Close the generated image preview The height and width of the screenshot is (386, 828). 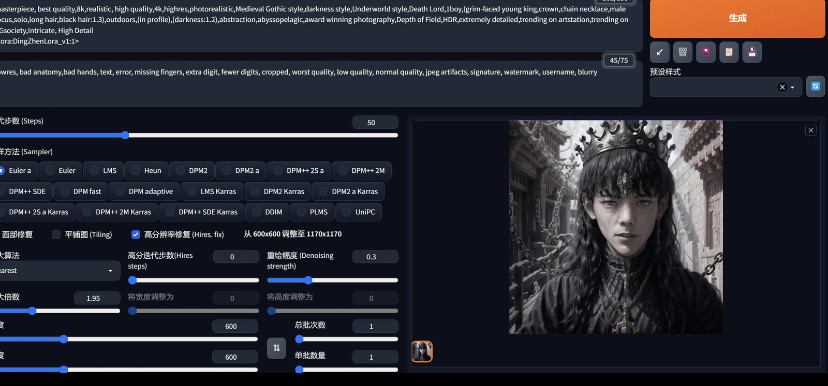pyautogui.click(x=811, y=130)
